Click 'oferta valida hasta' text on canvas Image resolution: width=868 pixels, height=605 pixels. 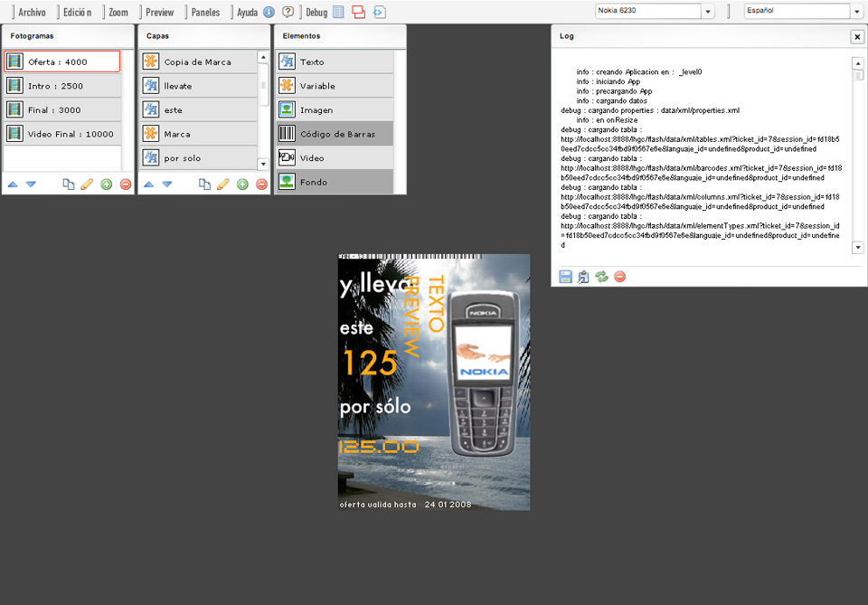pos(378,505)
